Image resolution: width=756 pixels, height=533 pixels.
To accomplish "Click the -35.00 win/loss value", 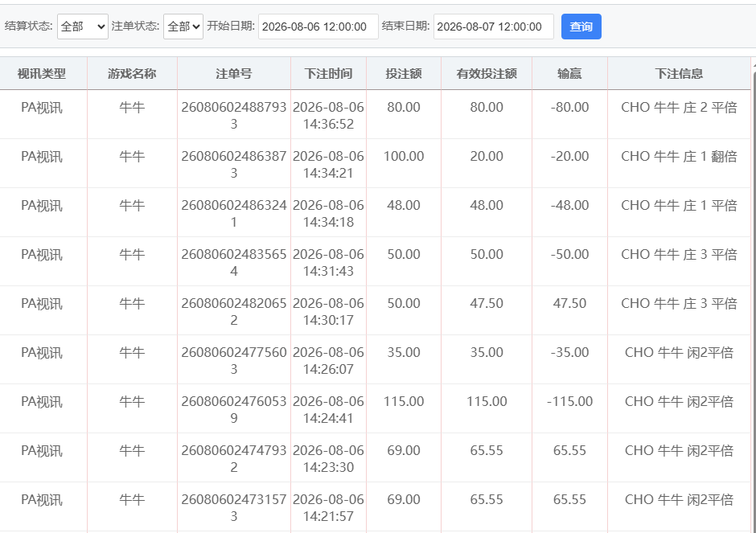I will [569, 353].
